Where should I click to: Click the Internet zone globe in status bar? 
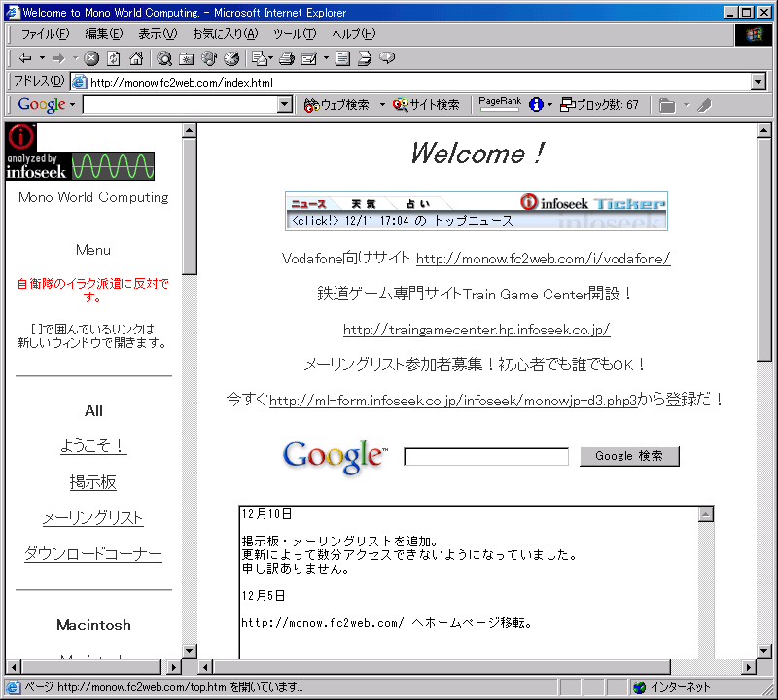(640, 687)
